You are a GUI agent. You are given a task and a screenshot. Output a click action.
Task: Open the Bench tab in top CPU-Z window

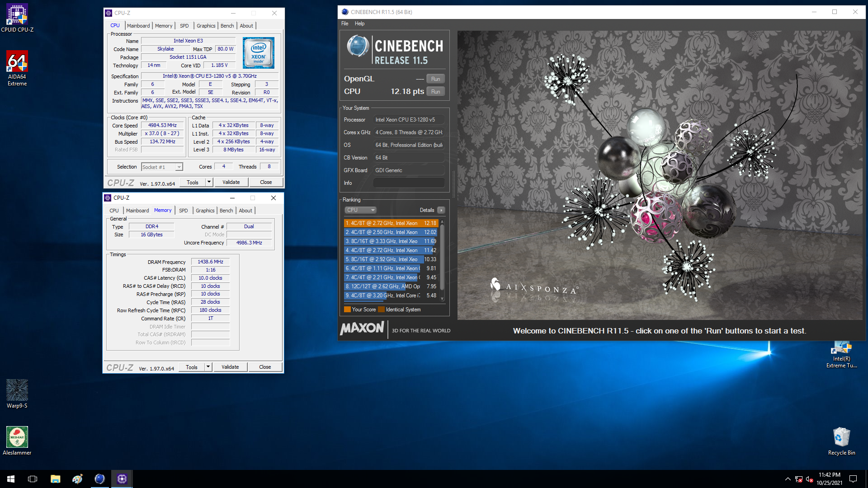(x=227, y=26)
